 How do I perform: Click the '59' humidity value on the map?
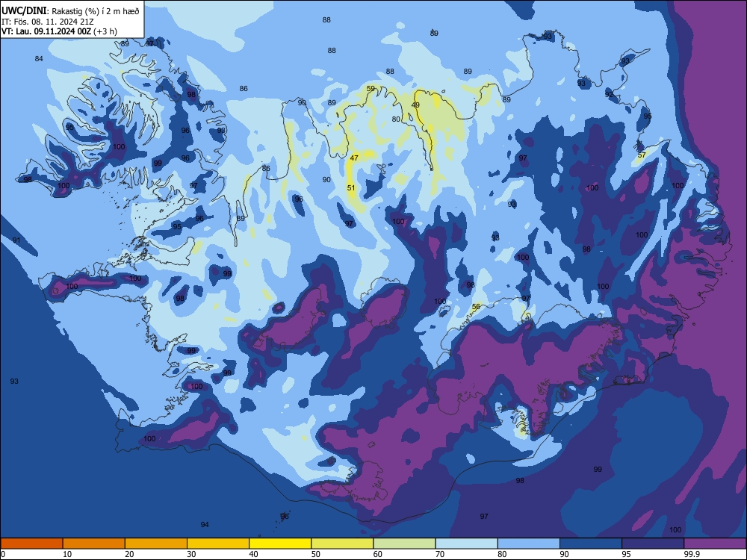371,89
